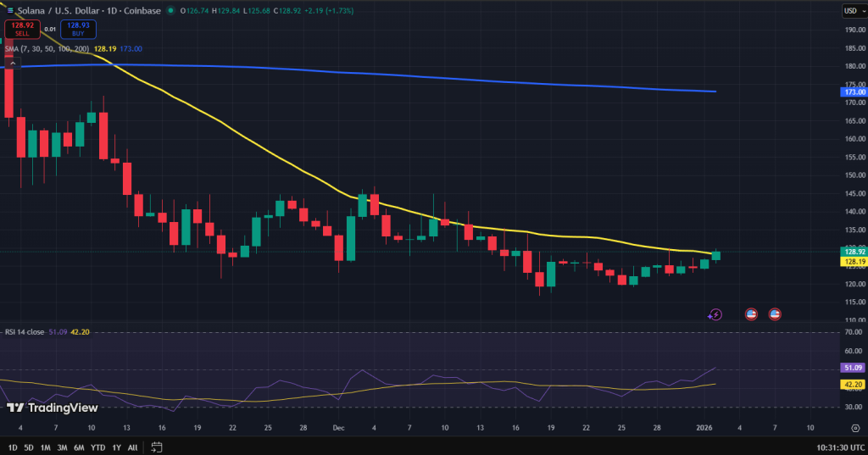
Task: Open chart settings hexagon icon
Action: point(856,428)
